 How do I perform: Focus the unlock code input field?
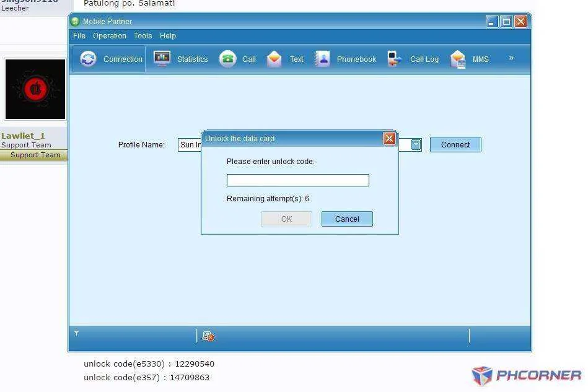(298, 180)
